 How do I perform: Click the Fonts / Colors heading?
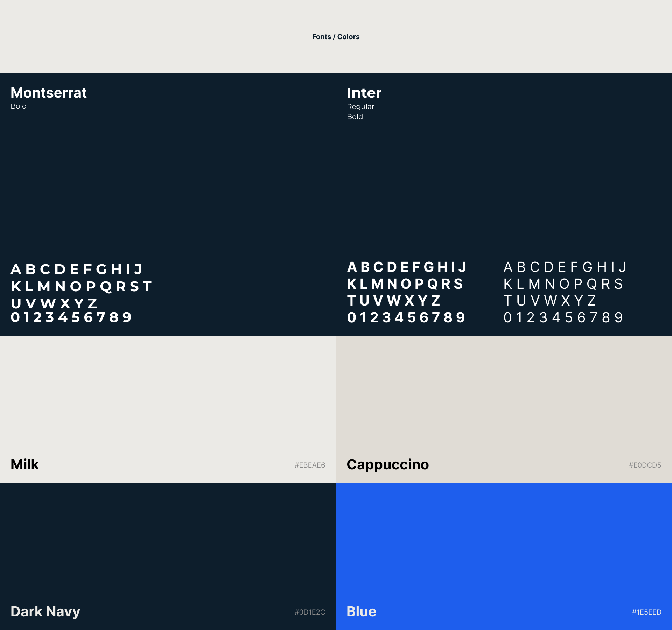(336, 37)
